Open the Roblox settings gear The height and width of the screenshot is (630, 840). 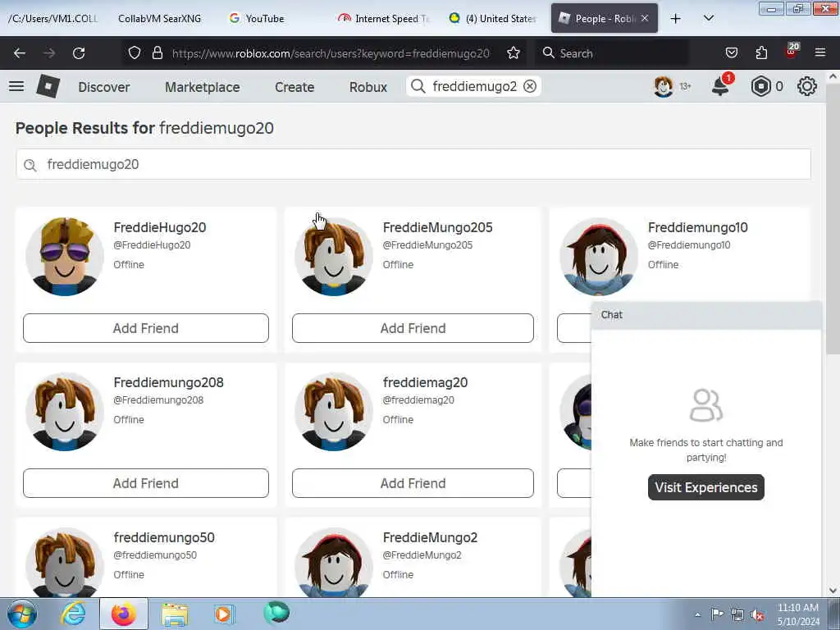point(807,86)
